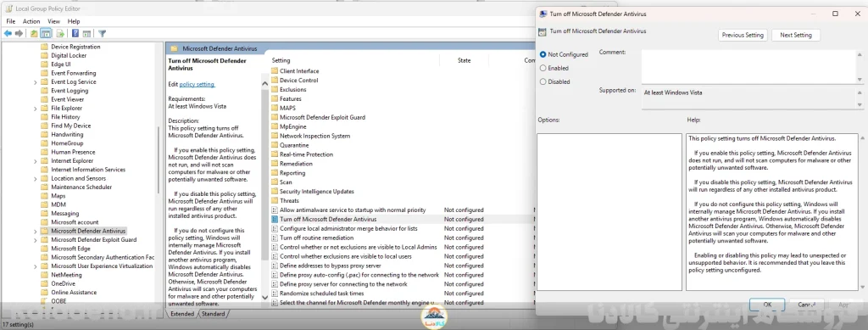Click the Filter funnel icon
Image resolution: width=868 pixels, height=330 pixels.
[102, 33]
